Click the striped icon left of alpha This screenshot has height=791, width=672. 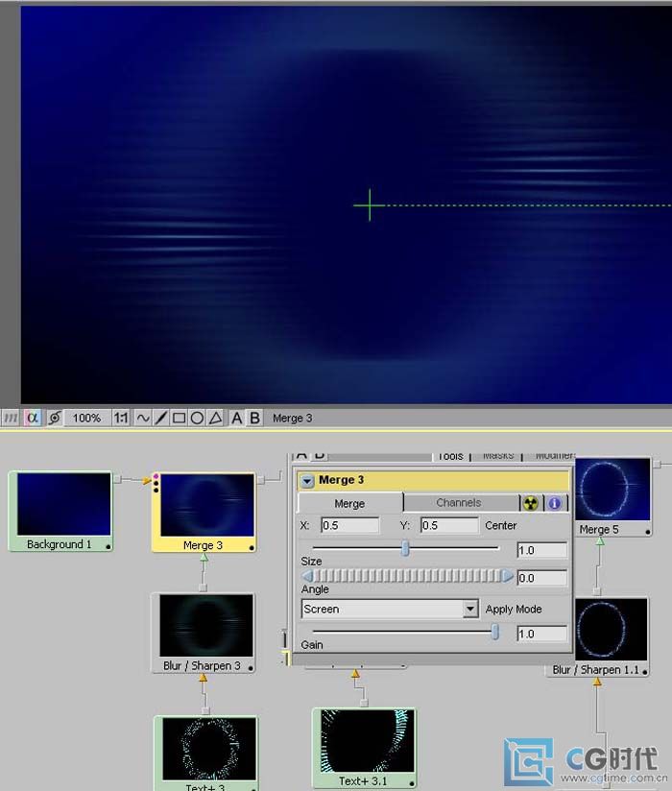click(11, 418)
